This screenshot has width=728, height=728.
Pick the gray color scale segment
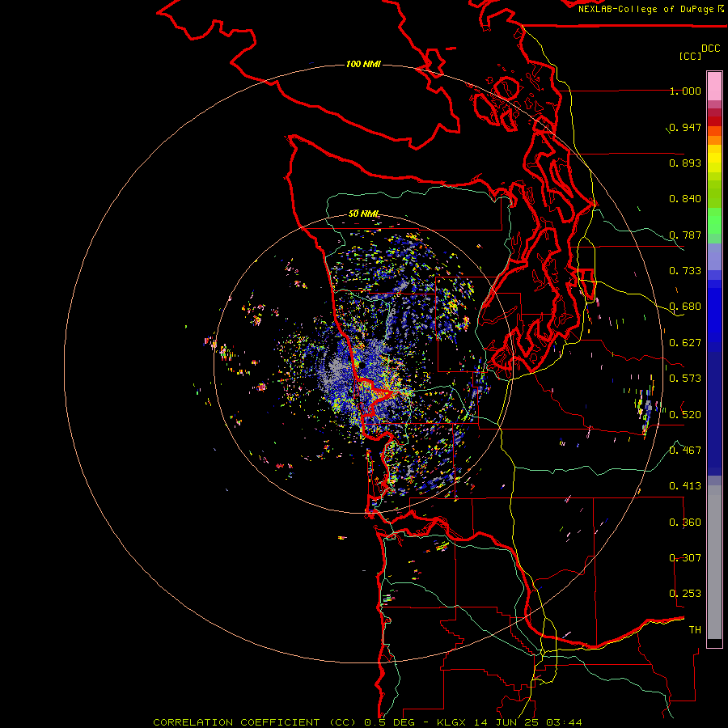tap(714, 566)
